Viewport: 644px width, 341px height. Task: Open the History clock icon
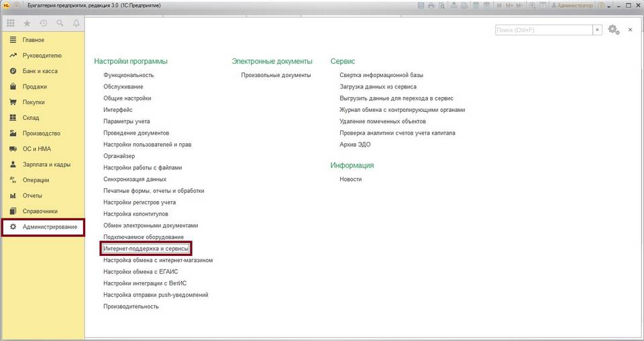click(44, 23)
